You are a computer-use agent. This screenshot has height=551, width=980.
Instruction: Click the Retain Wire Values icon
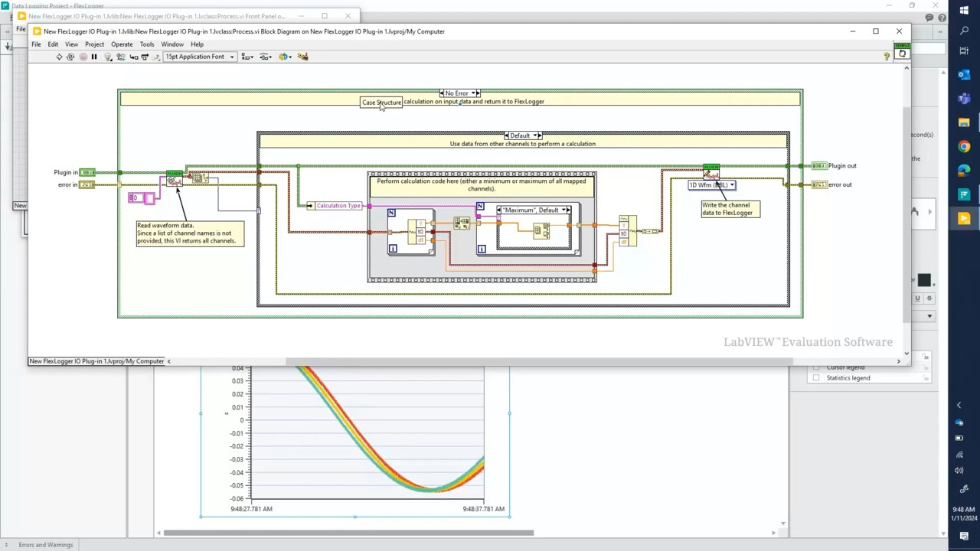[x=120, y=57]
